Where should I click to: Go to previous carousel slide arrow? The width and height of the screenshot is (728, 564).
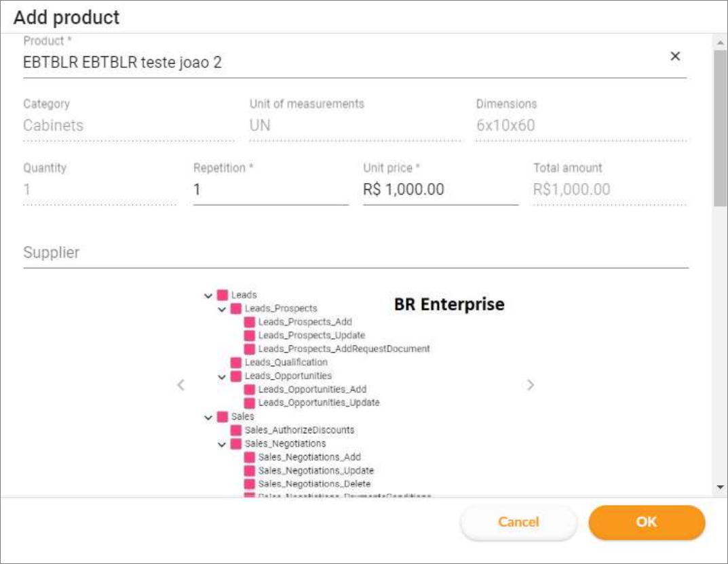tap(181, 384)
